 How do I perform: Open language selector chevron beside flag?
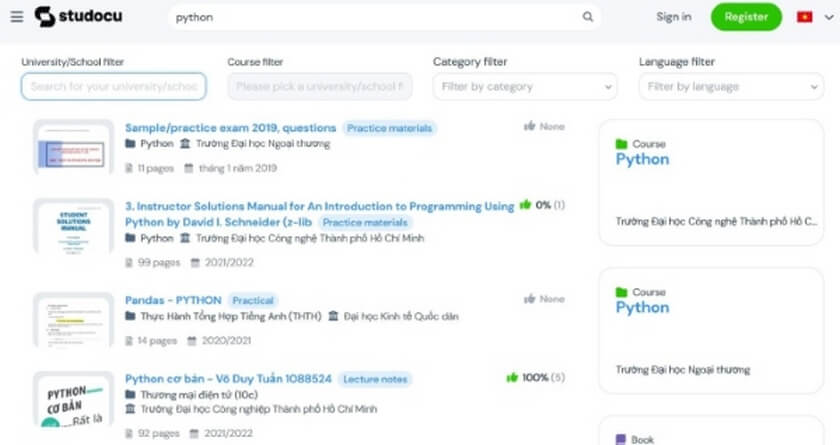[826, 17]
